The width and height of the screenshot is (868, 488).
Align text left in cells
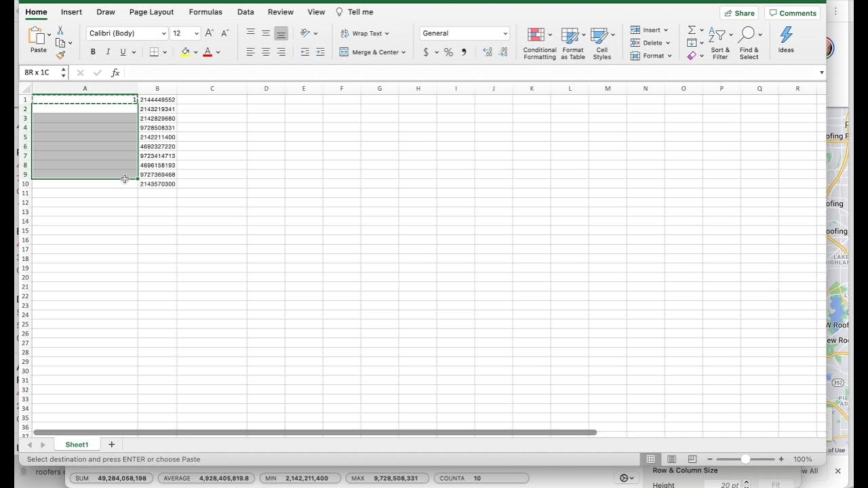[251, 52]
